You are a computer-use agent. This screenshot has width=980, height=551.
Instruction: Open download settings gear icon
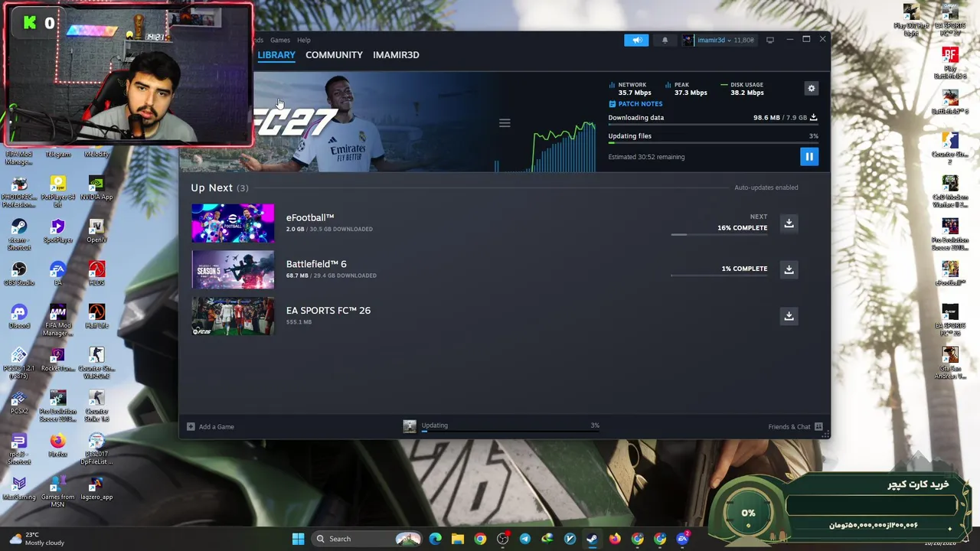[812, 89]
